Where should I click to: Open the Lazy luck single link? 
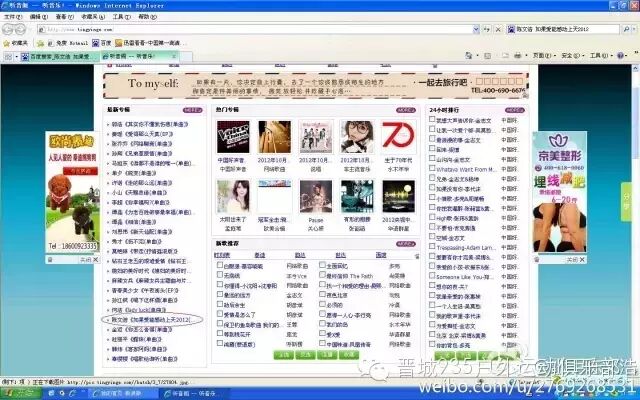tap(139, 310)
